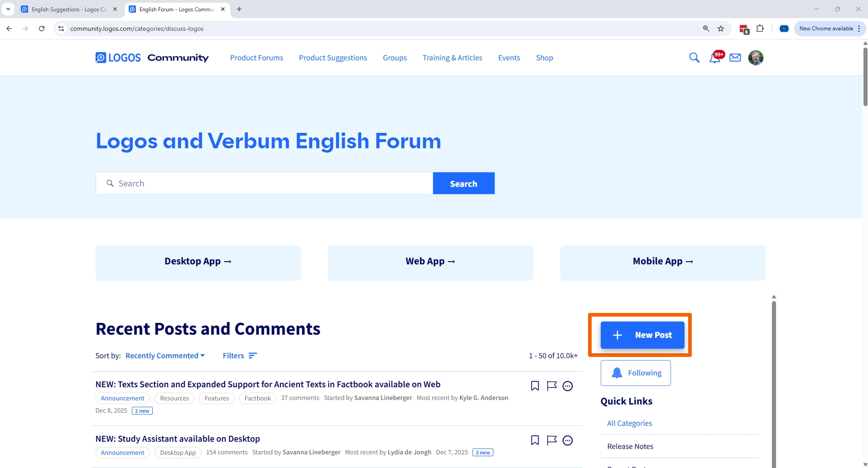This screenshot has width=868, height=468.
Task: Click the browser forward arrow
Action: (x=25, y=29)
